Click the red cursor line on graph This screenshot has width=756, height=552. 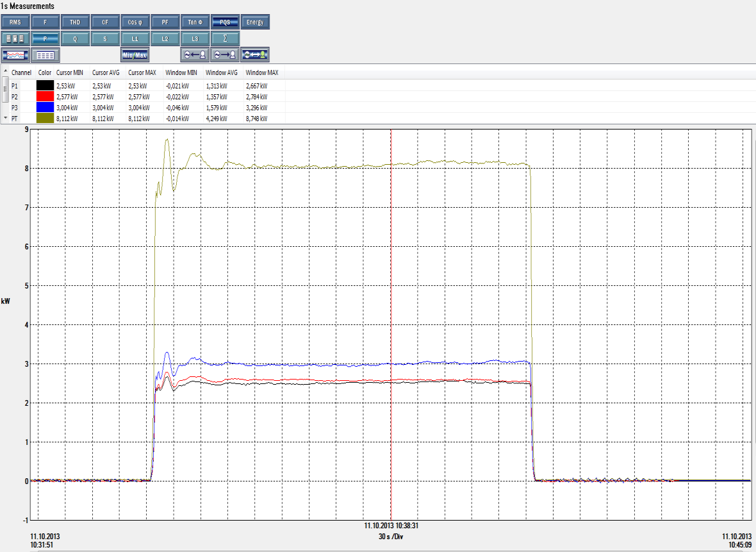pyautogui.click(x=391, y=324)
